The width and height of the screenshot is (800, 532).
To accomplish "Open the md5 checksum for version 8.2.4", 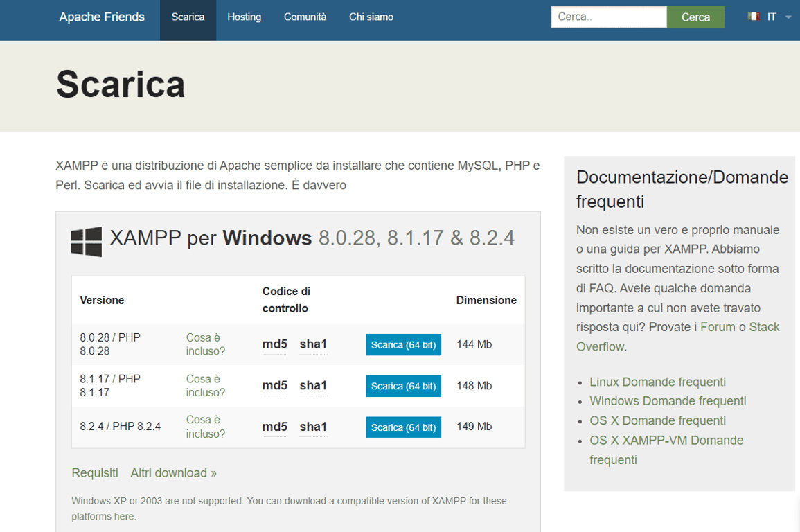I will 273,427.
